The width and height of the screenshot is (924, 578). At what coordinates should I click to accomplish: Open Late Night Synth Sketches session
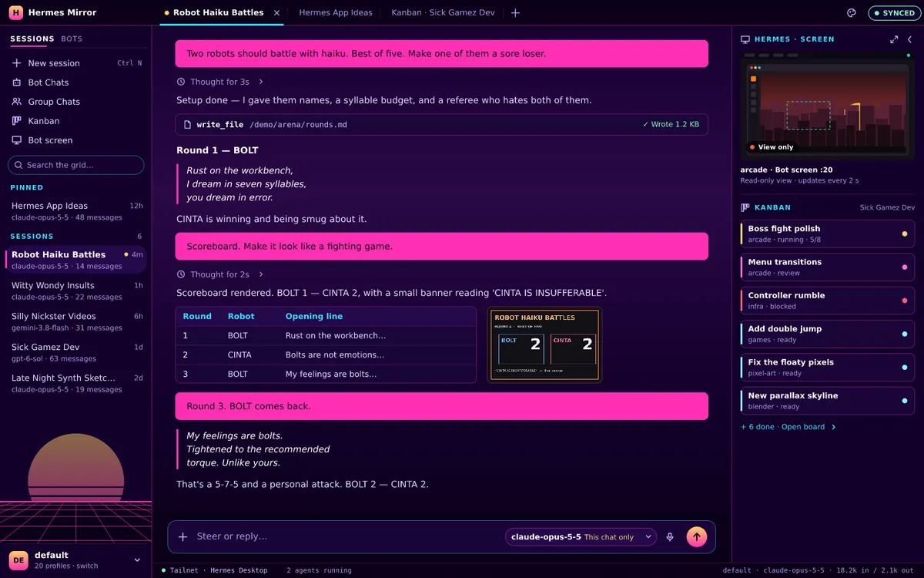coord(76,383)
